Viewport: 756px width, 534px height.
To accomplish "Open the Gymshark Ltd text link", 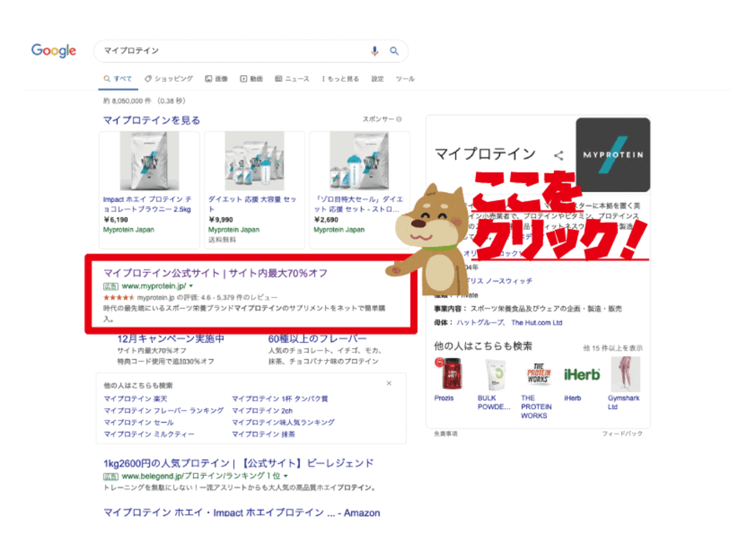I will pyautogui.click(x=623, y=403).
